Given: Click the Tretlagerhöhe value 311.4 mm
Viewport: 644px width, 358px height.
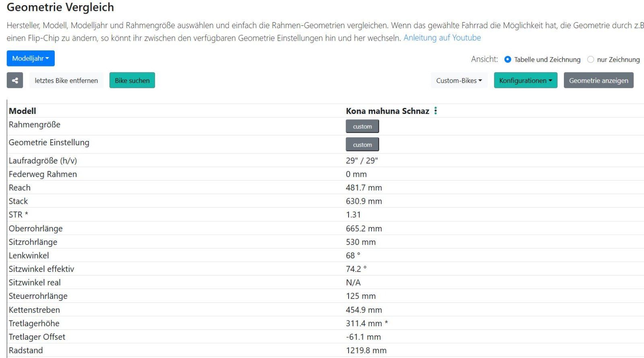Looking at the screenshot, I should [x=364, y=323].
